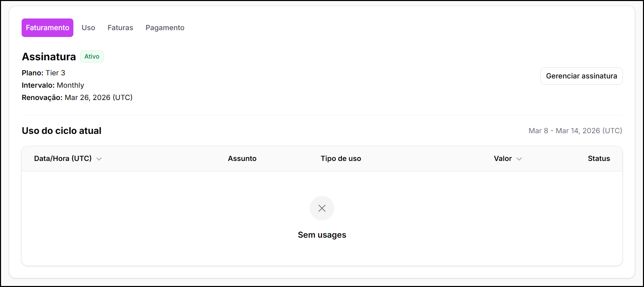The height and width of the screenshot is (287, 644).
Task: Click the Uso do ciclo atual heading
Action: [x=61, y=131]
